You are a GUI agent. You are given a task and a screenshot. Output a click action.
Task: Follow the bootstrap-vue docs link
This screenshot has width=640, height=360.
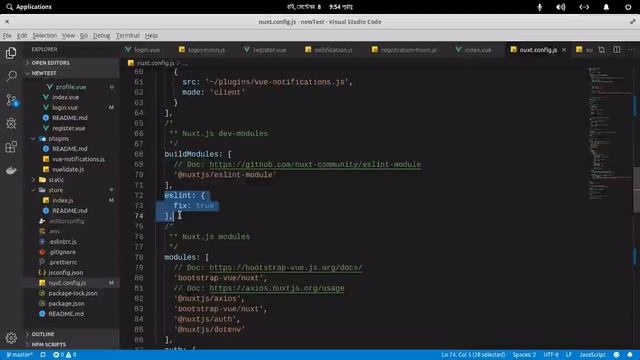tap(285, 268)
